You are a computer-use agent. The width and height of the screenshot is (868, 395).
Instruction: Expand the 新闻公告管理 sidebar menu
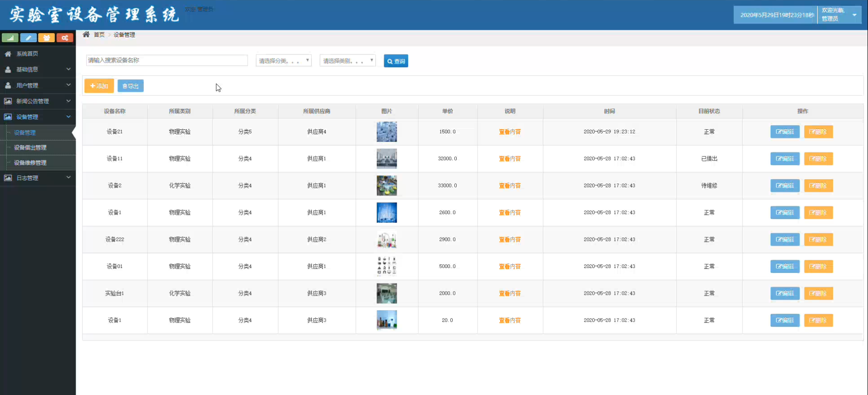38,101
